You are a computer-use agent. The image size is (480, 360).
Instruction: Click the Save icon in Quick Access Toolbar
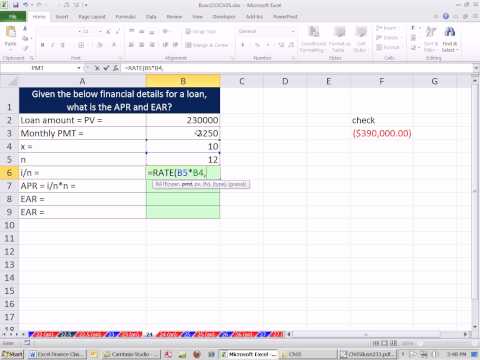[x=15, y=5]
